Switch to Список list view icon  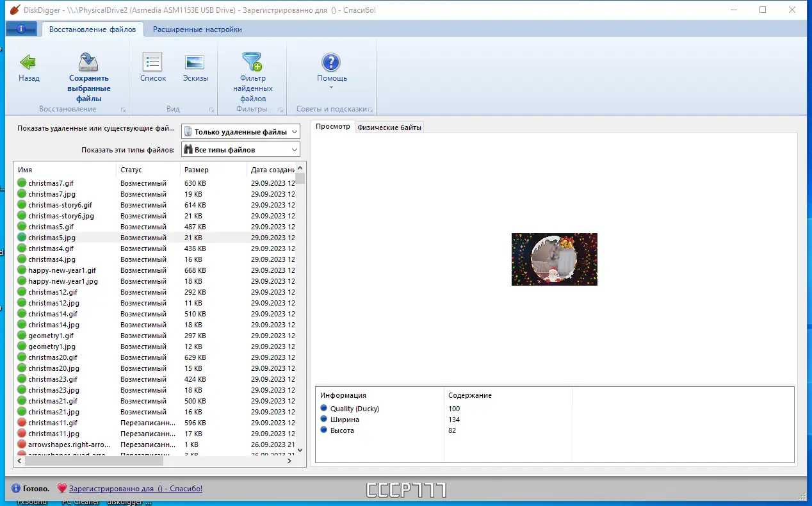pyautogui.click(x=152, y=62)
